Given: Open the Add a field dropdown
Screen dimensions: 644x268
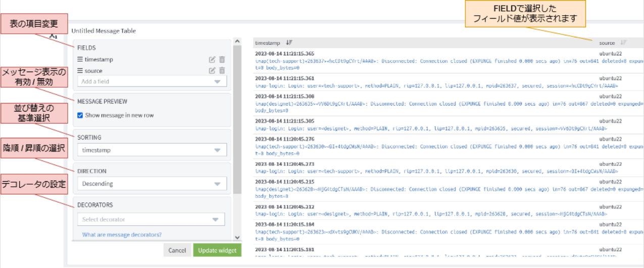Looking at the screenshot, I should click(152, 81).
